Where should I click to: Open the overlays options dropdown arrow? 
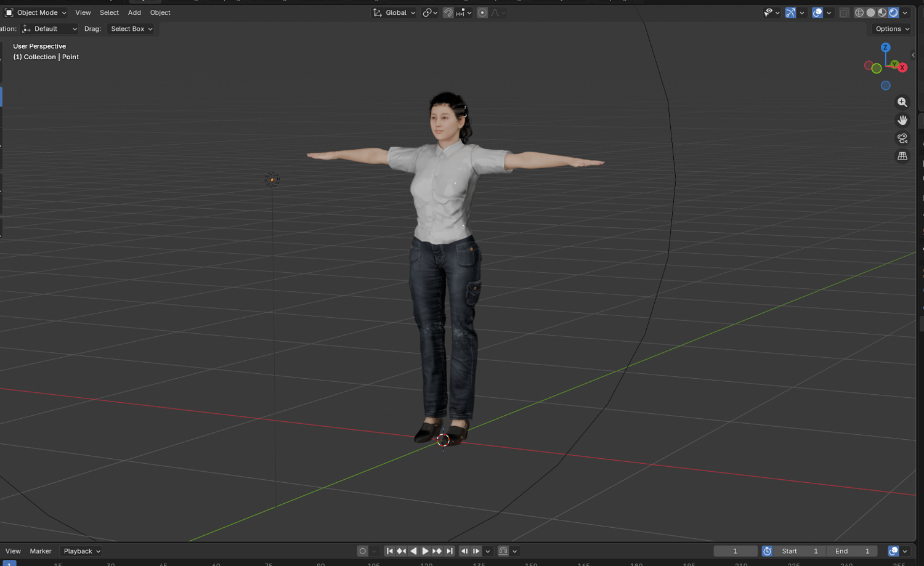(x=829, y=12)
